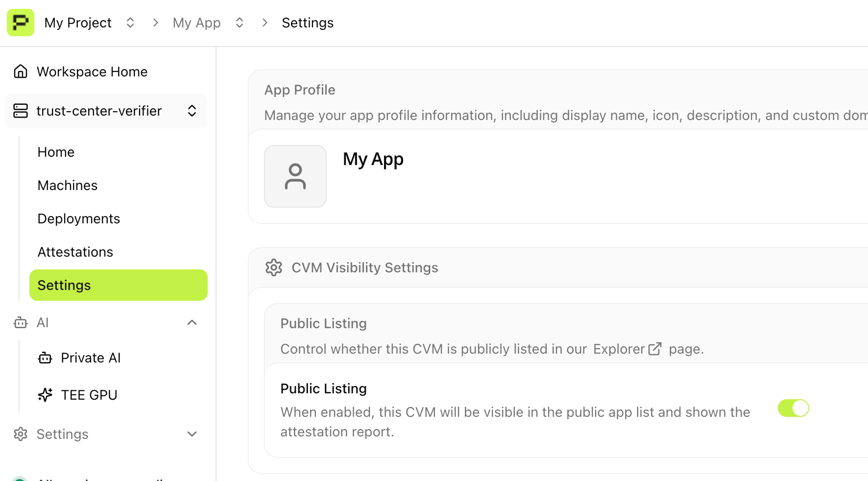Open the My App switcher chevrons

pyautogui.click(x=239, y=23)
